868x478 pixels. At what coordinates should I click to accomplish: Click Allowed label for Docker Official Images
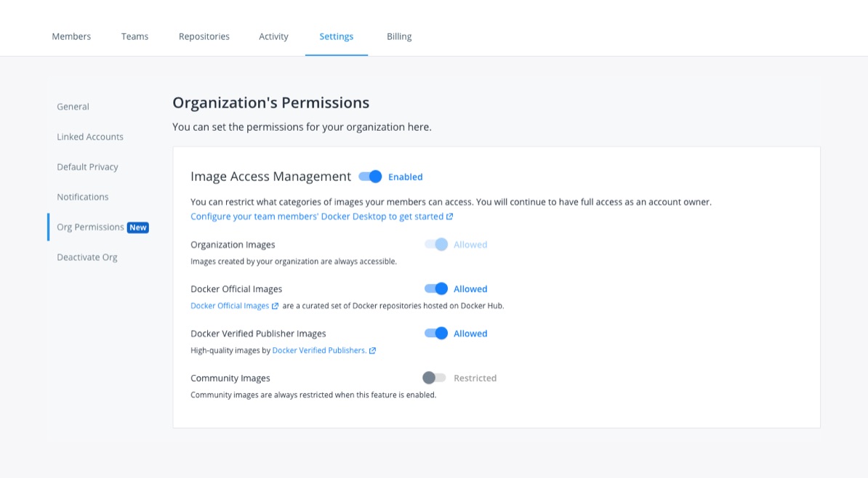(x=470, y=289)
